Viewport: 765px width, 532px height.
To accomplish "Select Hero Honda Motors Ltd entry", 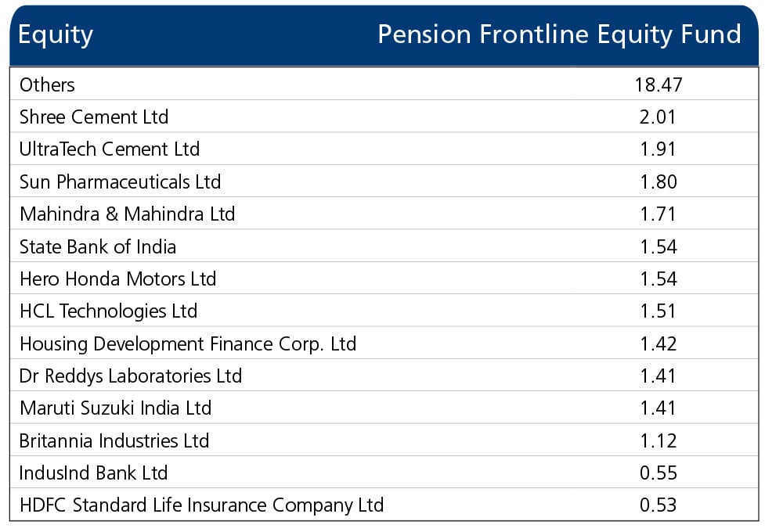I will click(117, 279).
